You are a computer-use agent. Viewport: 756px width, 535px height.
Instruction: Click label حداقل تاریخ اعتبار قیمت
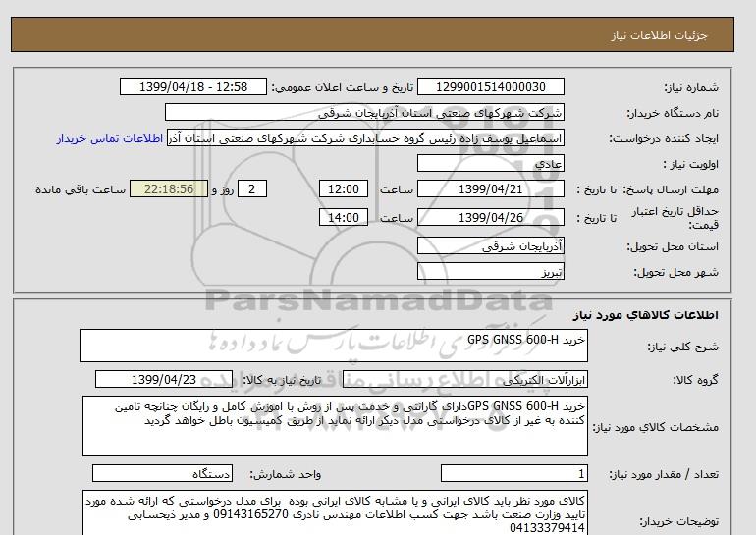[x=675, y=218]
